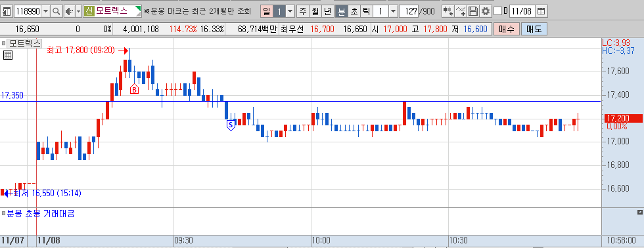Image resolution: width=644 pixels, height=248 pixels.
Task: Click the add line overlay icon
Action: (x=461, y=11)
